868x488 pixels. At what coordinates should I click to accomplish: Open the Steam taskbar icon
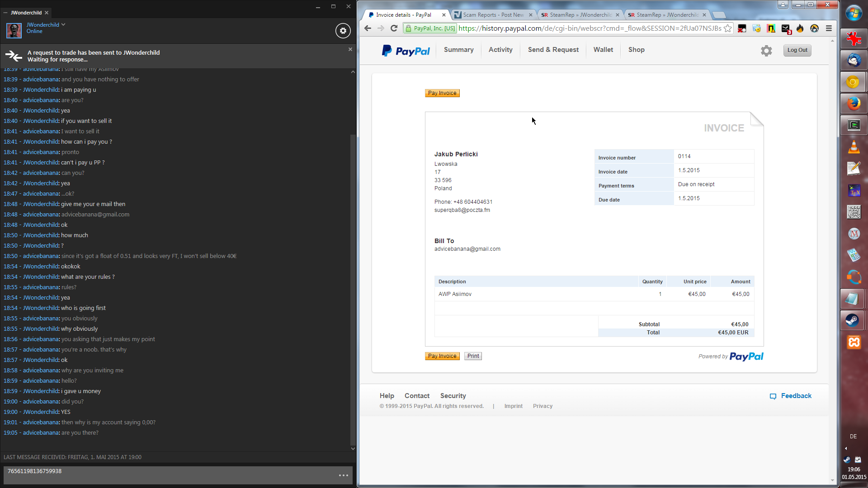(x=854, y=320)
